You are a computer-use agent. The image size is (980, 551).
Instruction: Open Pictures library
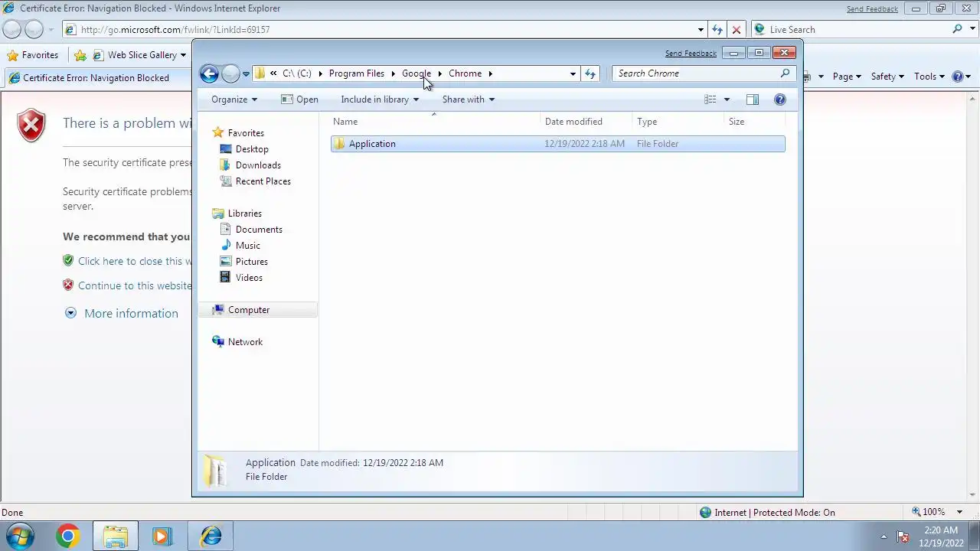(x=251, y=262)
